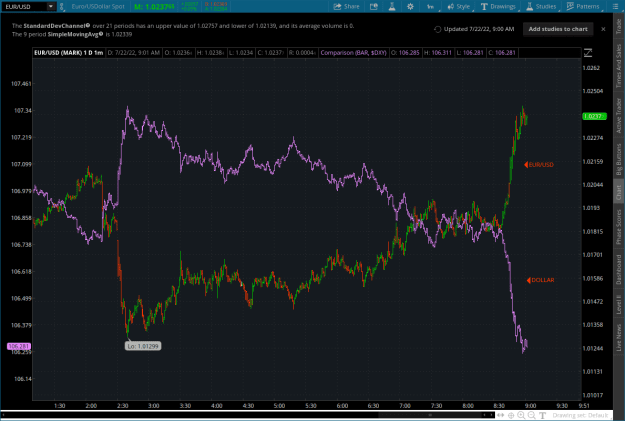Click the Euro/USDollar Spot description text

[x=98, y=6]
